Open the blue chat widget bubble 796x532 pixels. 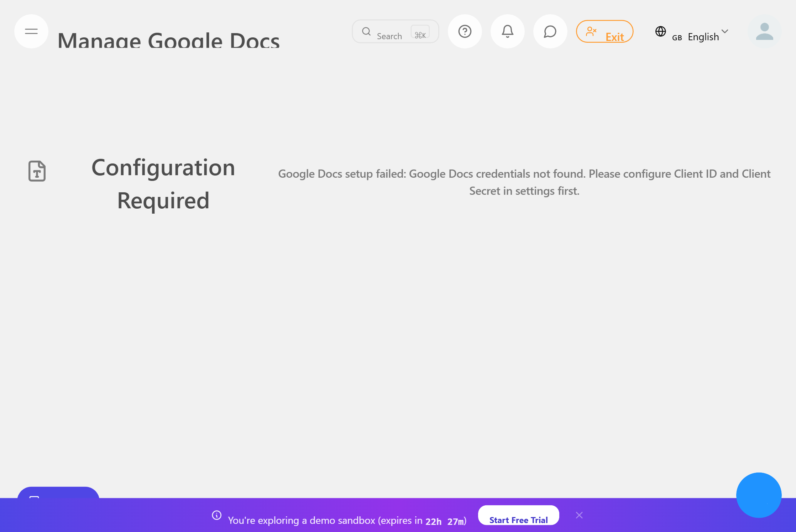[x=759, y=495]
